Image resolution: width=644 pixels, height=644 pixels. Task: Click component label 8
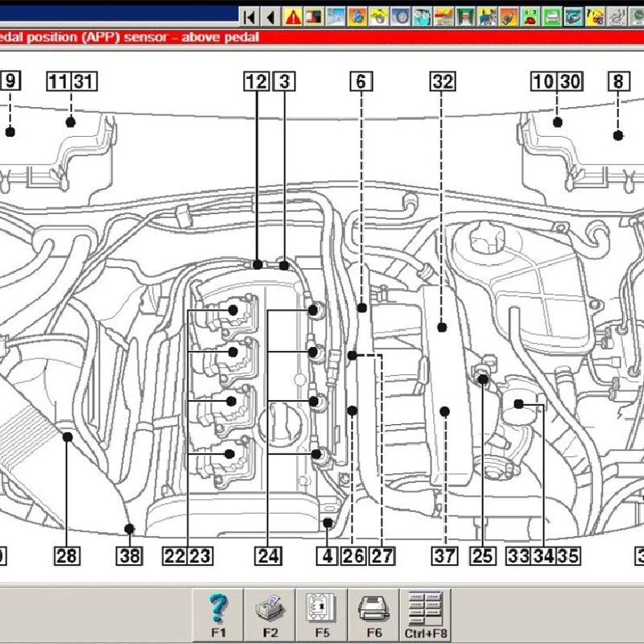point(618,81)
